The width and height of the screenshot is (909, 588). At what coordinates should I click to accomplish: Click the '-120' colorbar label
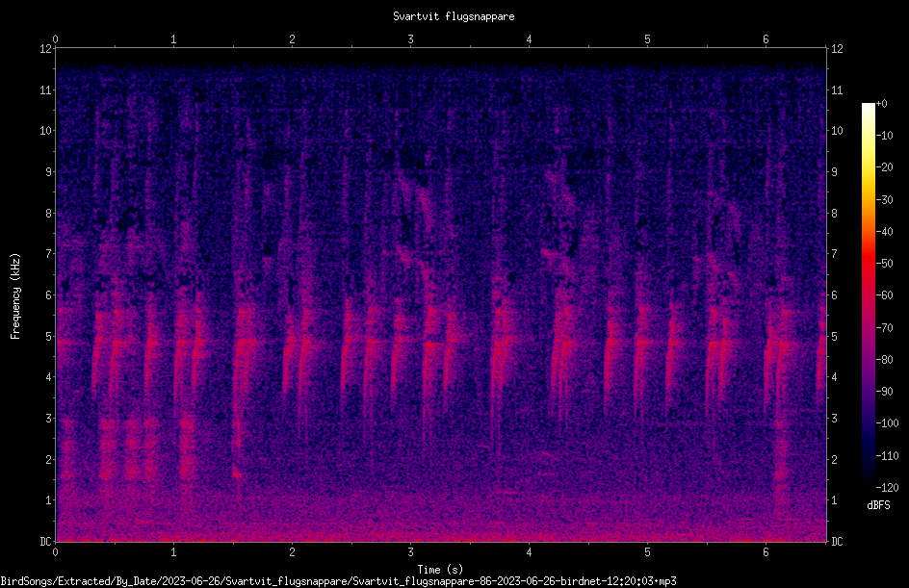point(887,488)
